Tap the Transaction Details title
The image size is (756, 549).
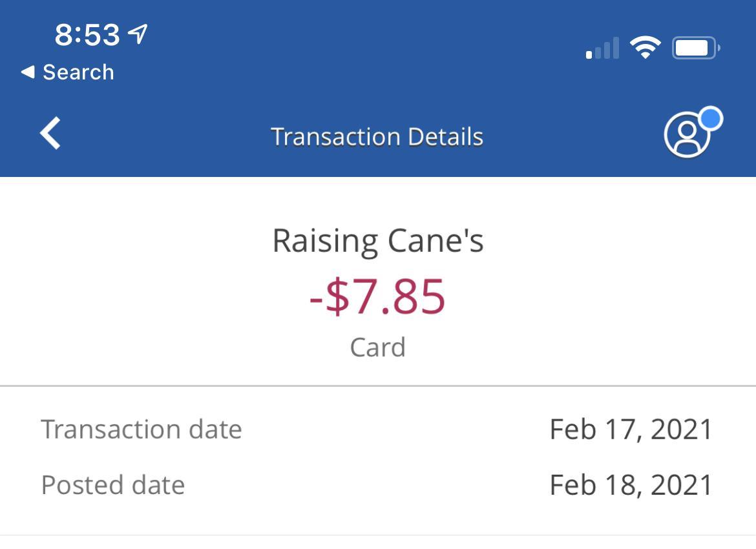[377, 137]
